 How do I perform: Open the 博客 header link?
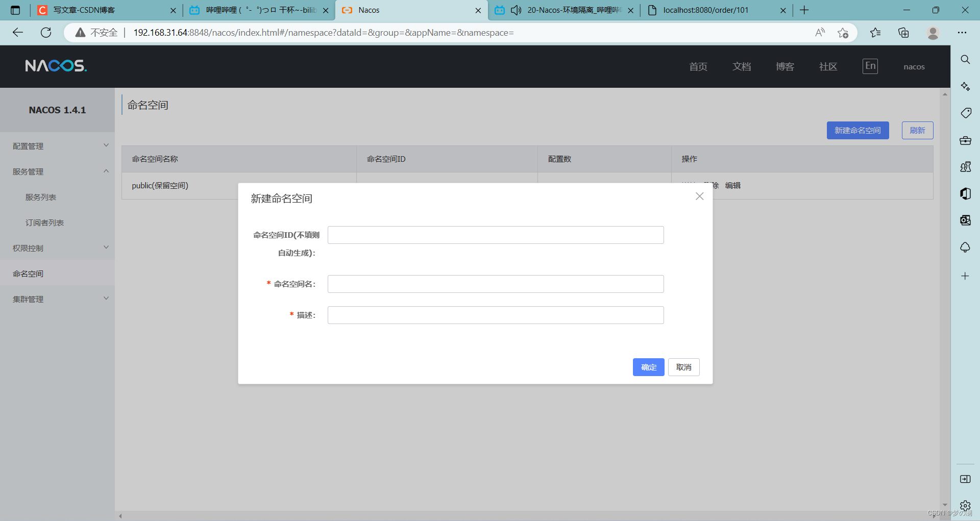tap(785, 66)
